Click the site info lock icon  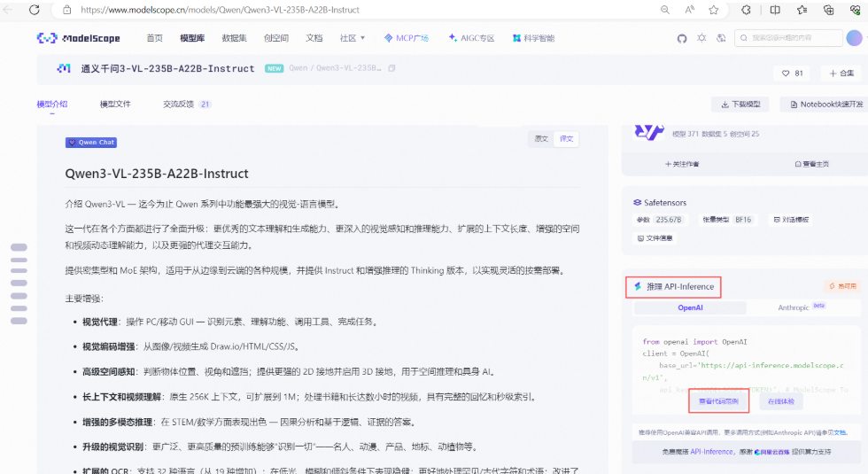click(x=67, y=10)
